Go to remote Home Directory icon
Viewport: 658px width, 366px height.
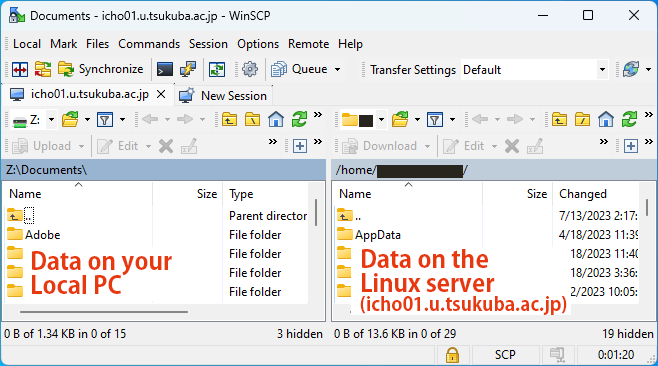pos(606,120)
